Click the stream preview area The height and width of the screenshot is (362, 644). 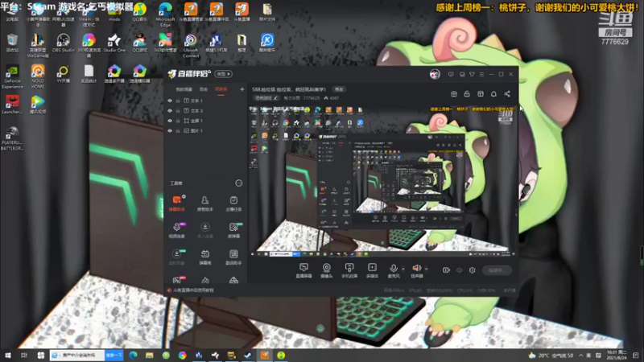pos(382,182)
